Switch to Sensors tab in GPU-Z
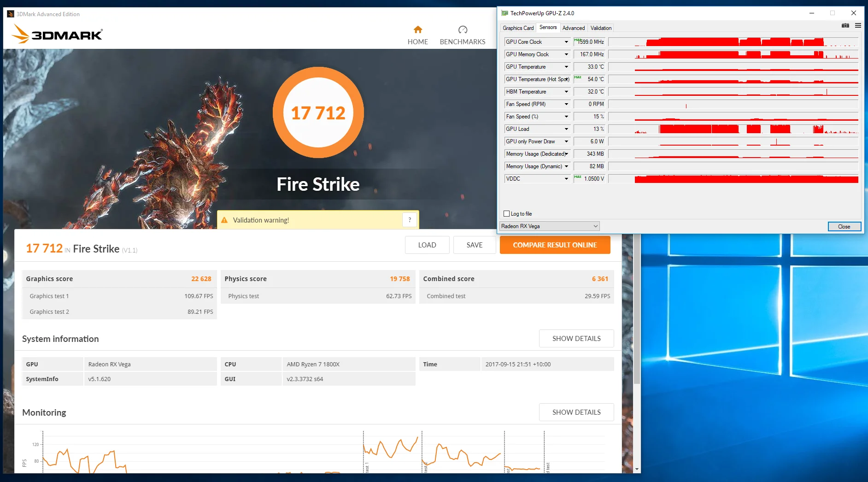 click(548, 27)
